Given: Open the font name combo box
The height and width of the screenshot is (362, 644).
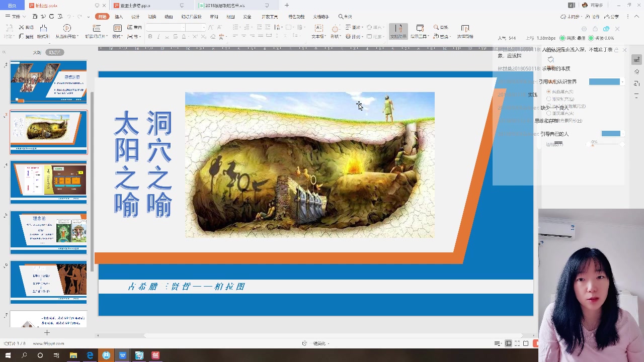Looking at the screenshot, I should 166,27.
